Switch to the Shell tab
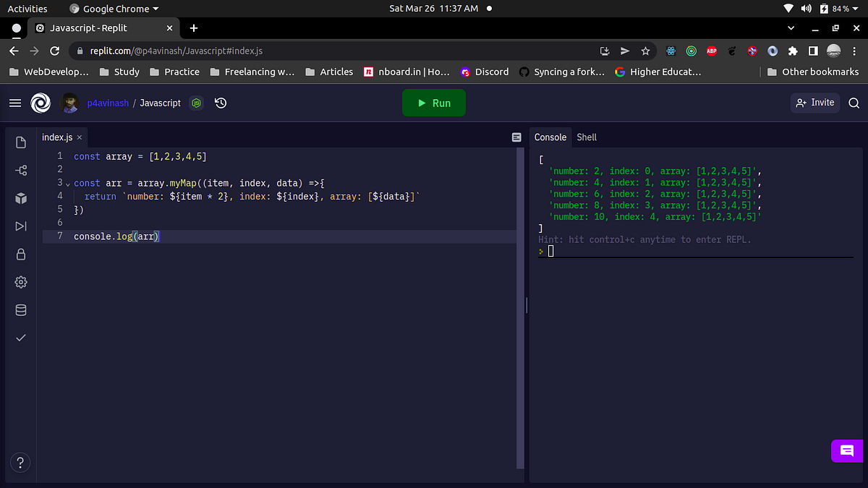The height and width of the screenshot is (488, 868). [587, 137]
